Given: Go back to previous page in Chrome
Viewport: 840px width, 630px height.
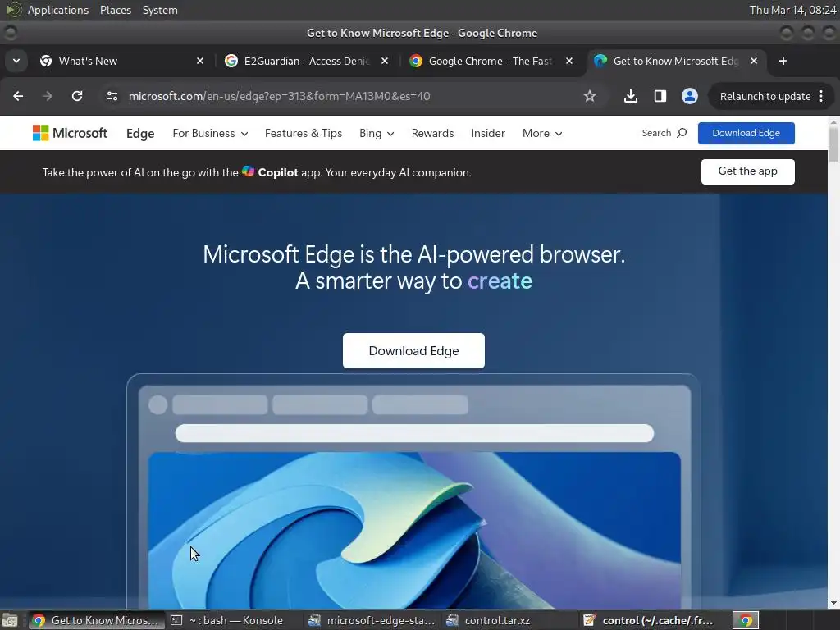Looking at the screenshot, I should (18, 96).
